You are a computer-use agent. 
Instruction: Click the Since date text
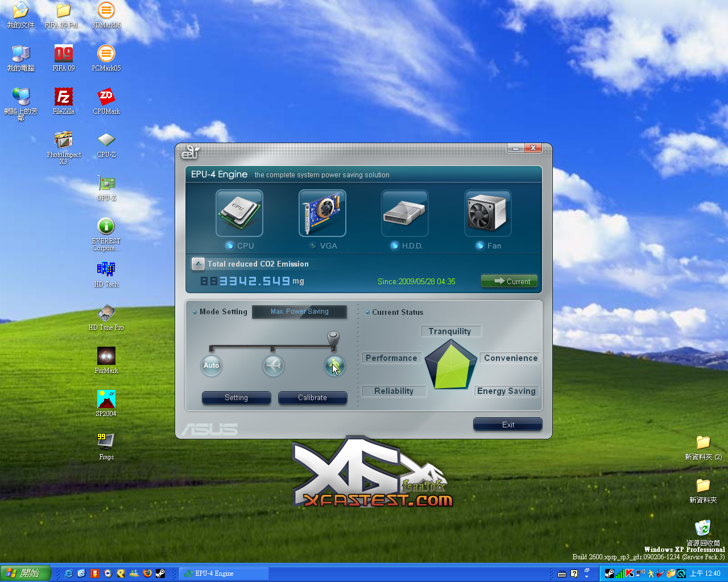point(416,281)
